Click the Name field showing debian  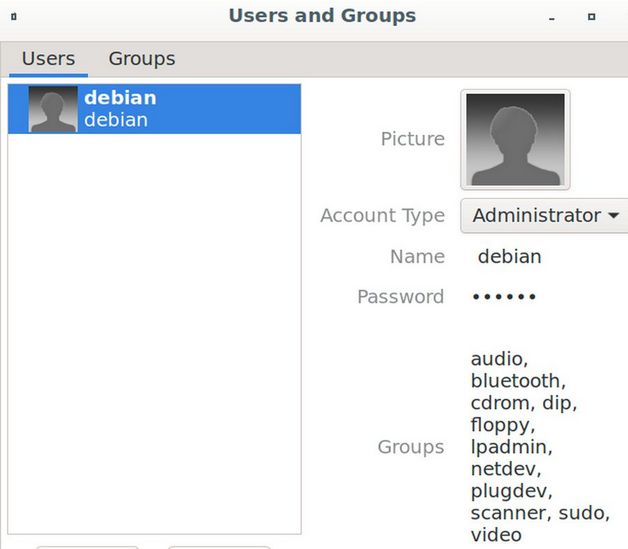point(509,256)
